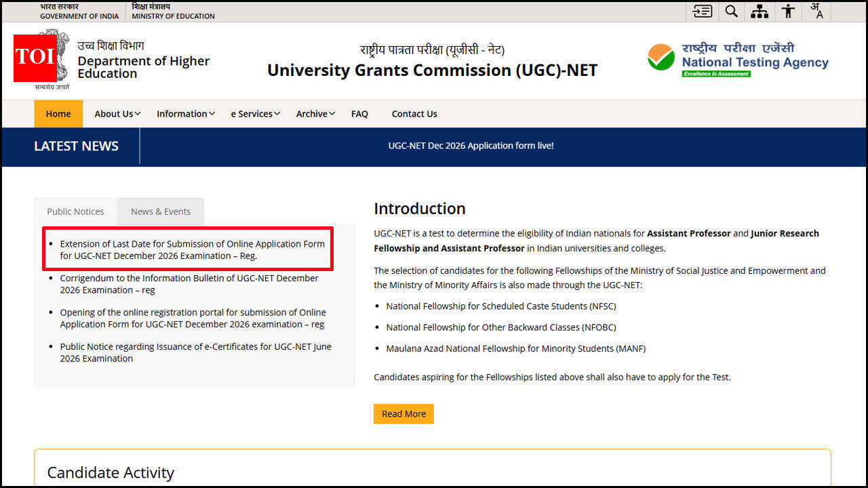Open the e-Certificates issuance public notice
Viewport: 868px width, 488px height.
(196, 352)
